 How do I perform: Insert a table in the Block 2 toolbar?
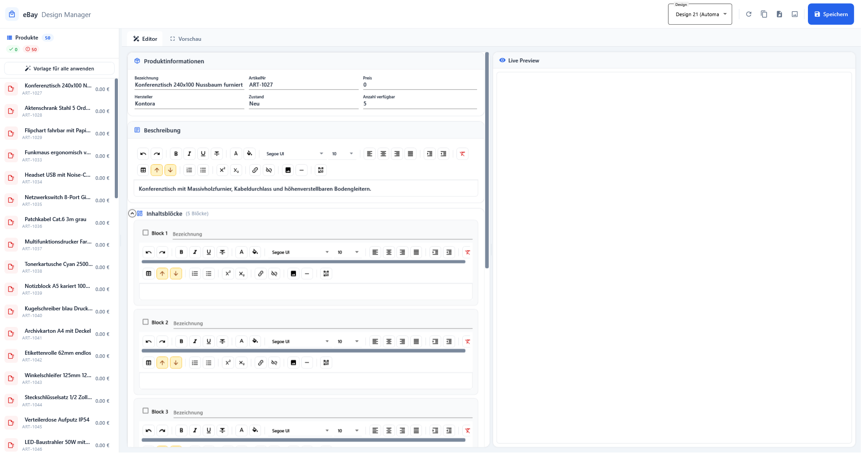point(148,363)
